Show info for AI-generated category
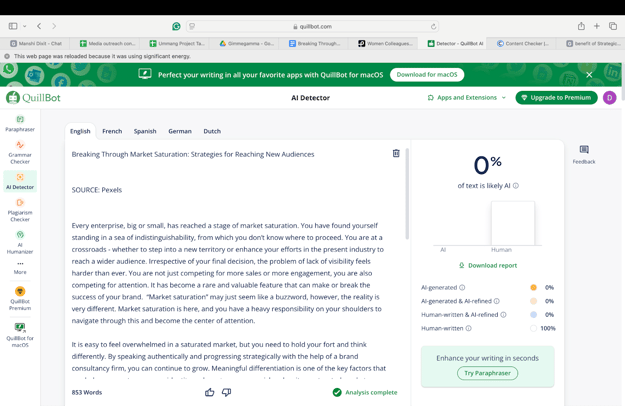 462,287
